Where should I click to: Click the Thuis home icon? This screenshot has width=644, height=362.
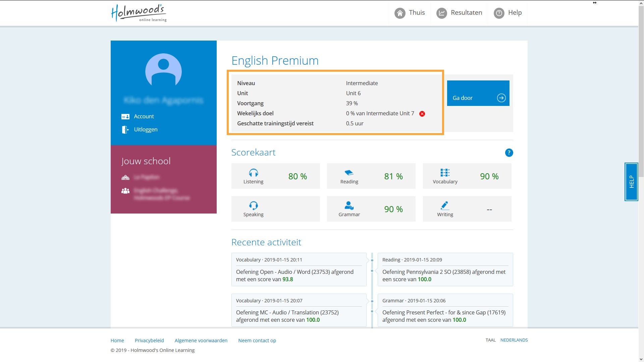(400, 13)
